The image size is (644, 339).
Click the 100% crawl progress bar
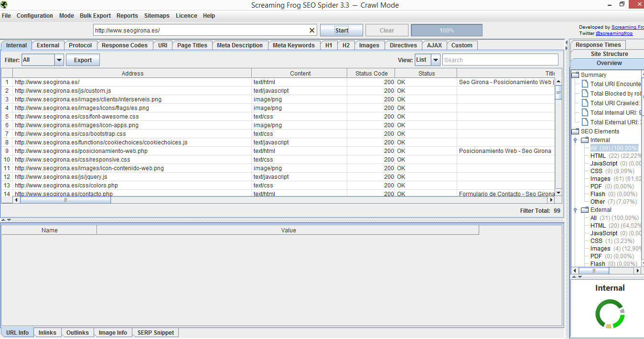447,30
